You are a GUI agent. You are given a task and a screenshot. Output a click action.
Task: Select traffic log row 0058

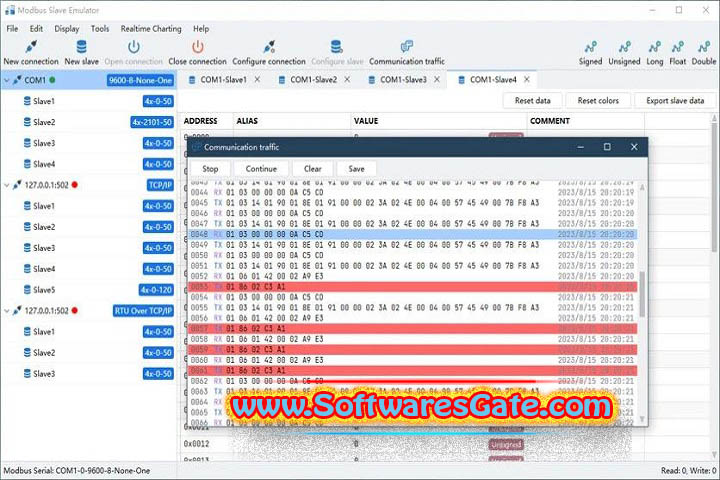coord(413,339)
